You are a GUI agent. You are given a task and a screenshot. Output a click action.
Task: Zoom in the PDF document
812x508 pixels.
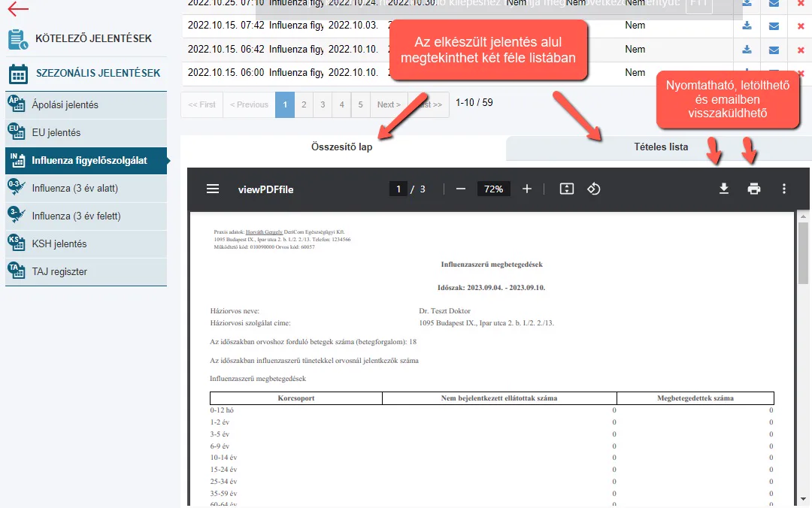526,189
